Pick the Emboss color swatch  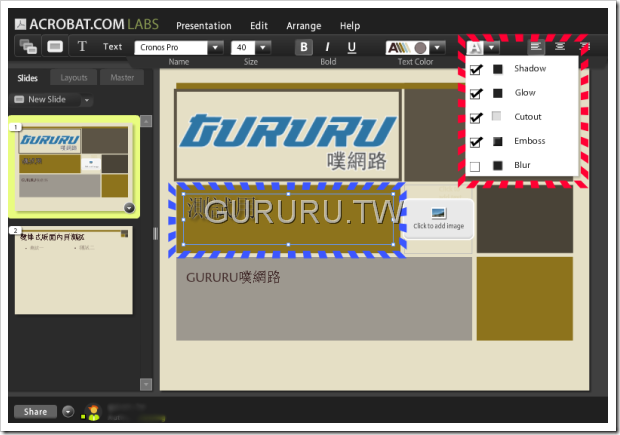click(x=497, y=141)
